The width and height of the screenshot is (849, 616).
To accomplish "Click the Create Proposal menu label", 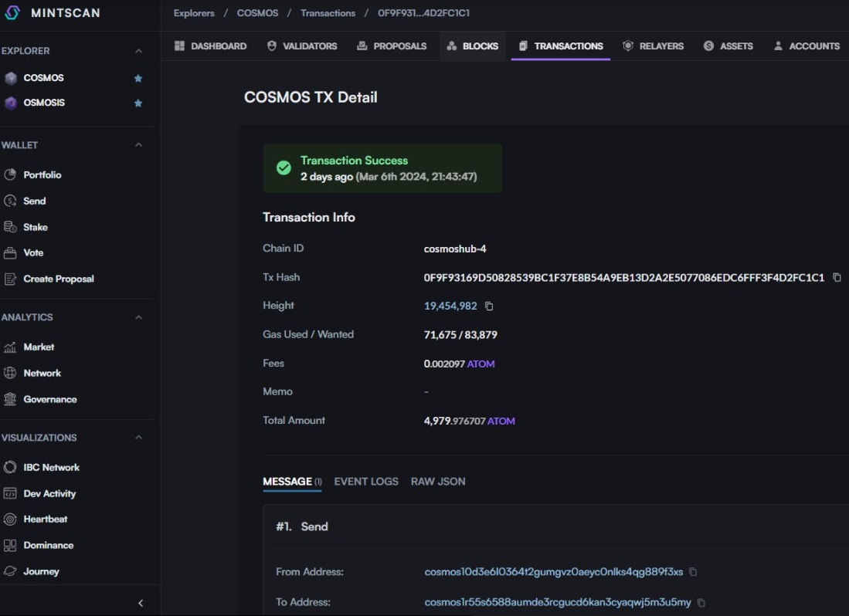I will (59, 279).
